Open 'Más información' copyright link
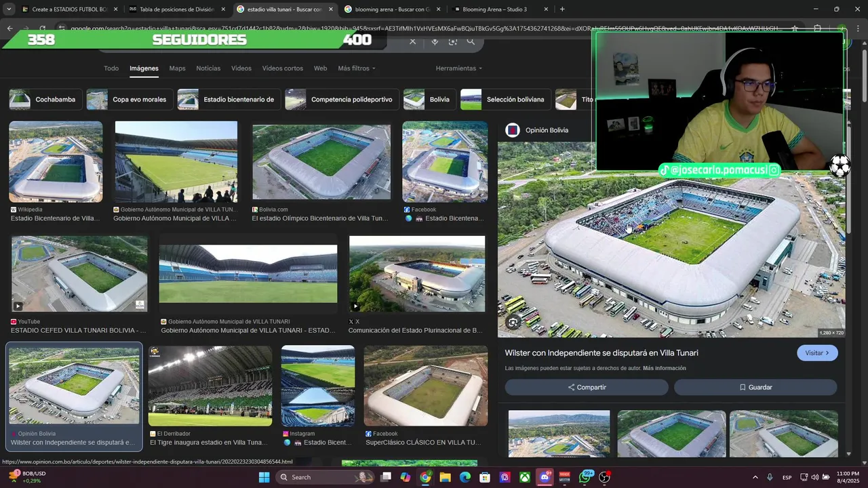Image resolution: width=868 pixels, height=488 pixels. (665, 368)
